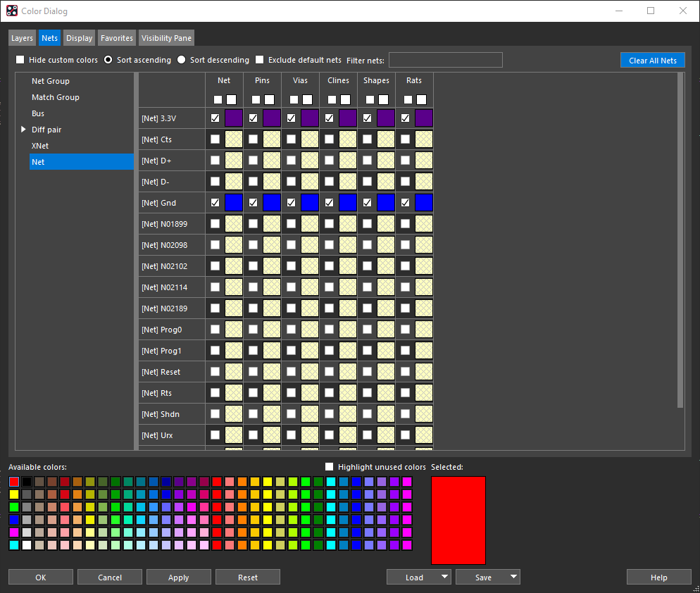Select Bus in the tree
The height and width of the screenshot is (593, 700).
[38, 113]
